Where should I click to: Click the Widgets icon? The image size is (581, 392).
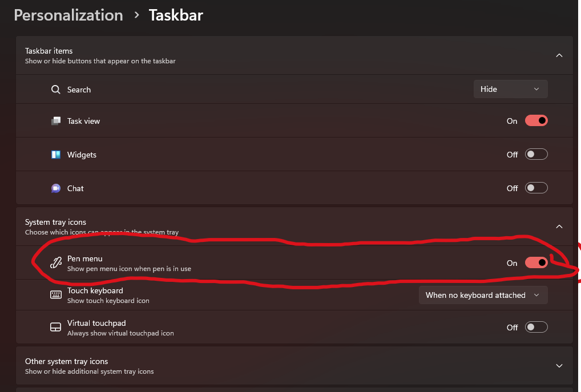[x=55, y=154]
